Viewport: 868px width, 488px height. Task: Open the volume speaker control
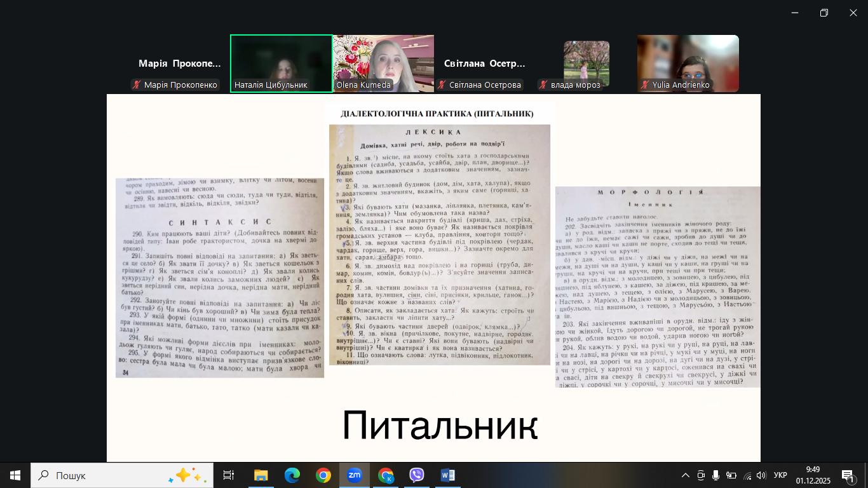click(x=761, y=475)
